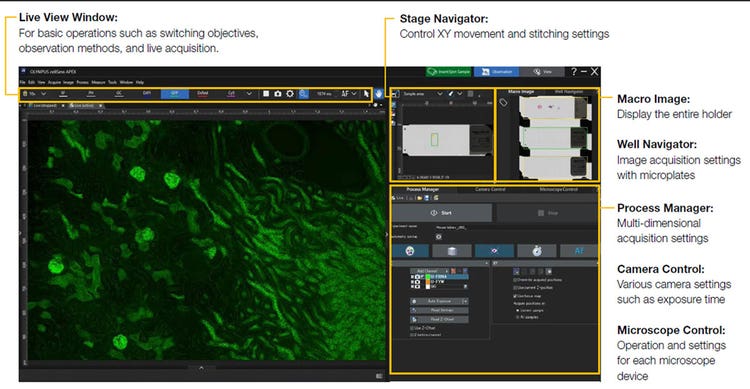Click the yellow folder open icon in Process Manager

pyautogui.click(x=419, y=198)
